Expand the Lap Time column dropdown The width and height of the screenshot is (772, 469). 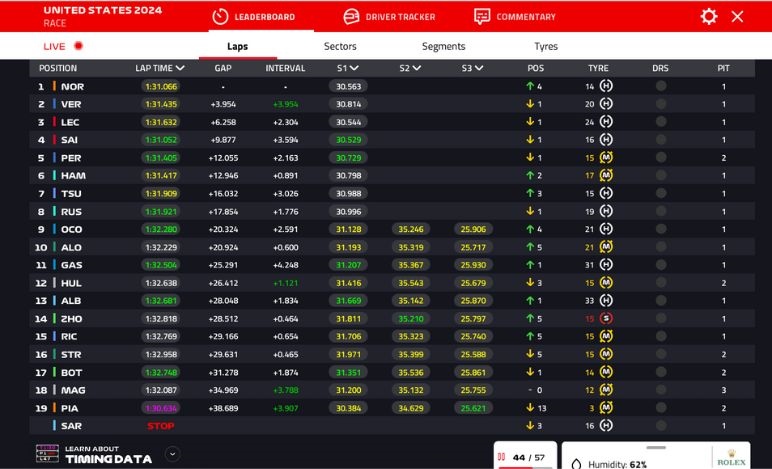point(180,68)
